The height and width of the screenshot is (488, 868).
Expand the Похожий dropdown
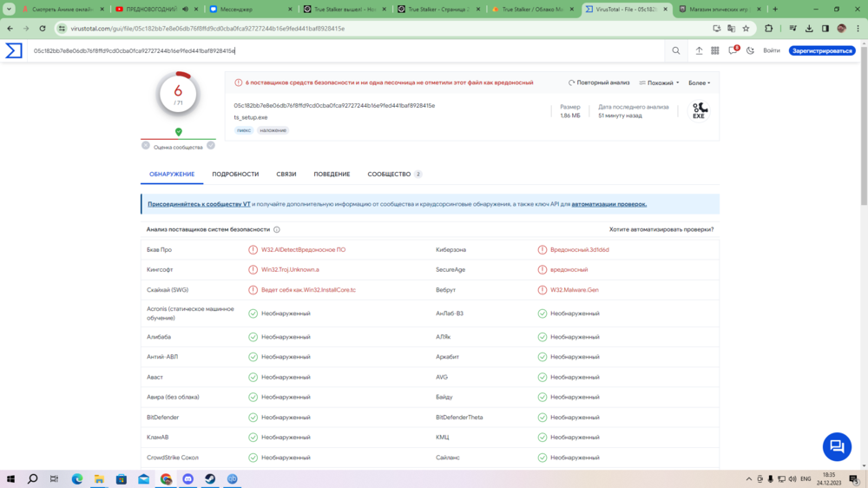660,83
